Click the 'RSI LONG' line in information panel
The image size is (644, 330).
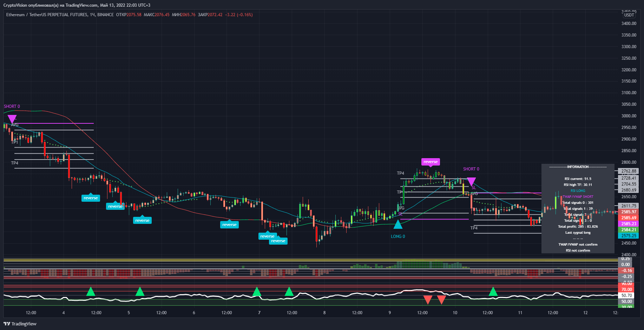point(578,191)
